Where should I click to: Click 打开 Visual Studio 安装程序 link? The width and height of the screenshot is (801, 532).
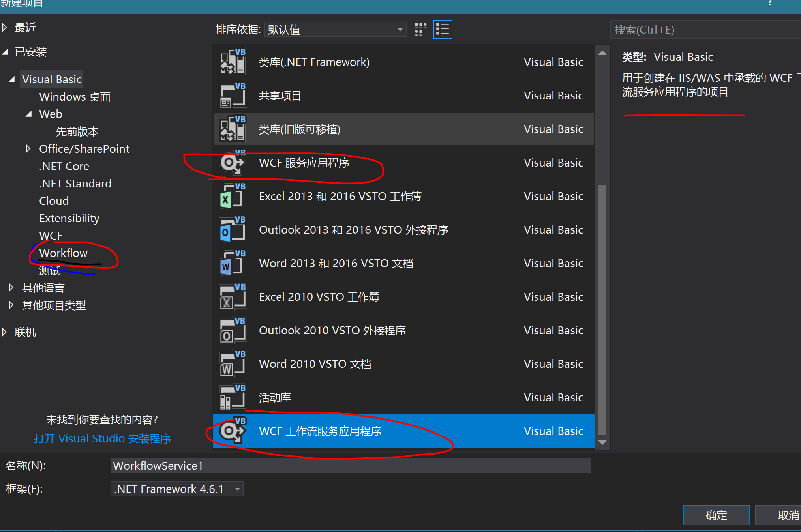tap(102, 438)
